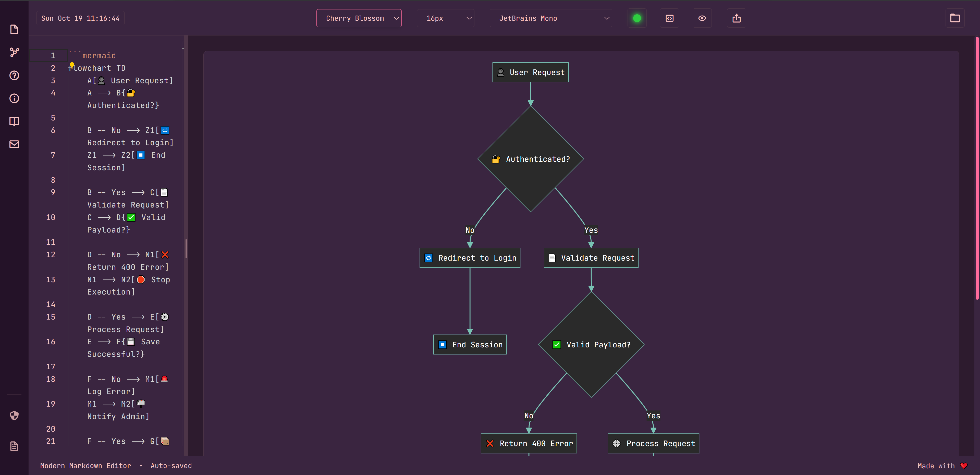Open the JetBrains Mono font dropdown

point(551,18)
